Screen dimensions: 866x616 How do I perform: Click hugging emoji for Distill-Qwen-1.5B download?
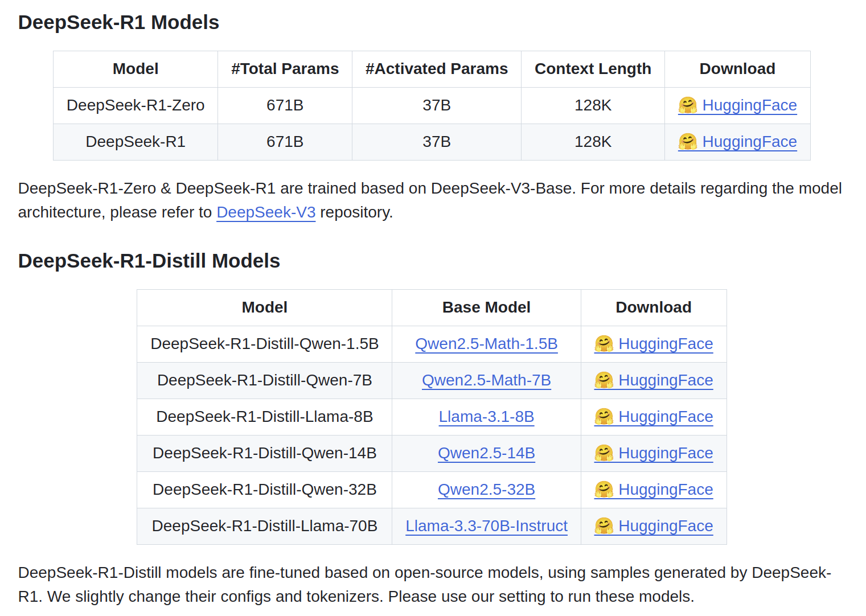604,344
